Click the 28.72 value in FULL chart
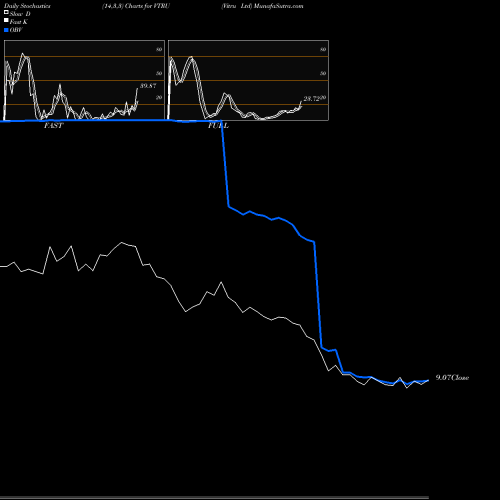500x500 pixels. tap(312, 99)
